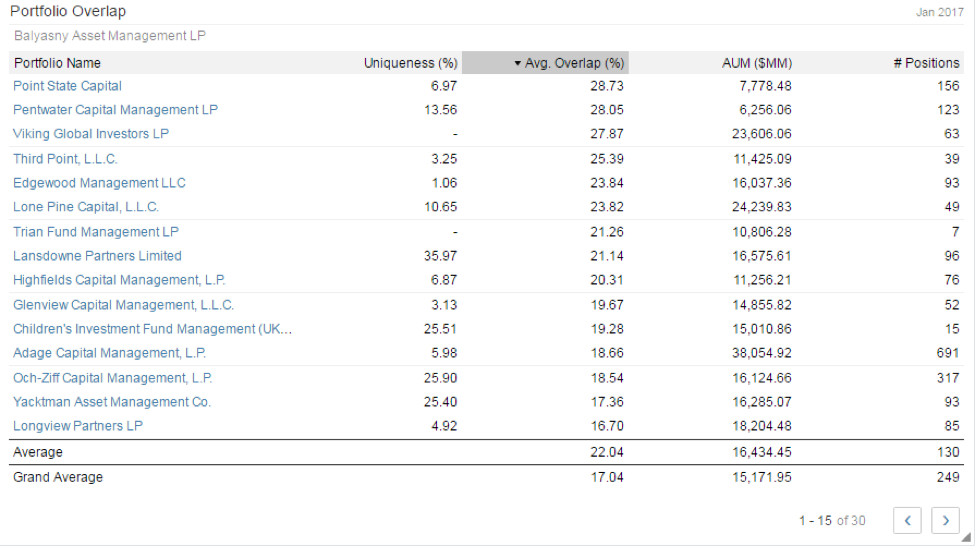Sort by Avg. Overlap (%) column
Viewport: 975px width, 546px height.
(x=545, y=63)
